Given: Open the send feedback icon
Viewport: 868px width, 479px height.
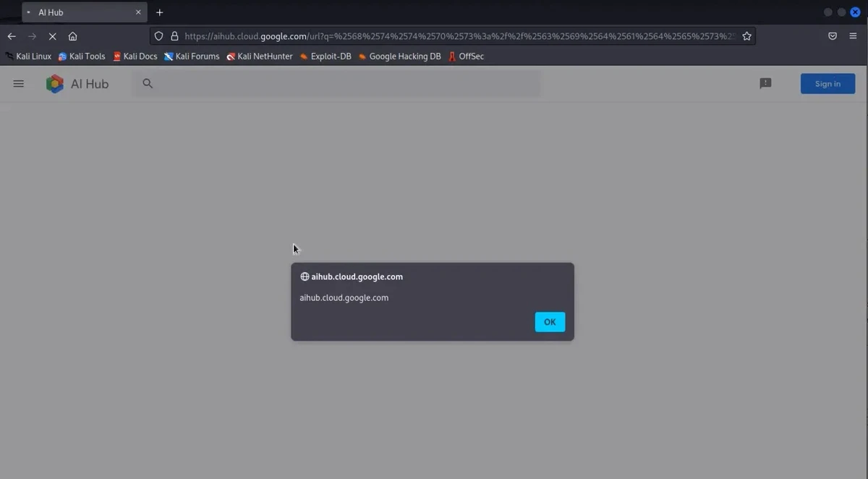Looking at the screenshot, I should (x=765, y=84).
